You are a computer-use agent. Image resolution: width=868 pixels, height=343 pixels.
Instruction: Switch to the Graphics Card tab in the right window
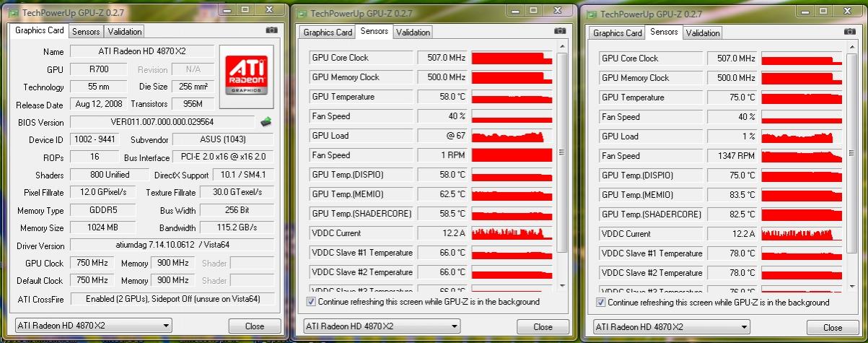[618, 32]
